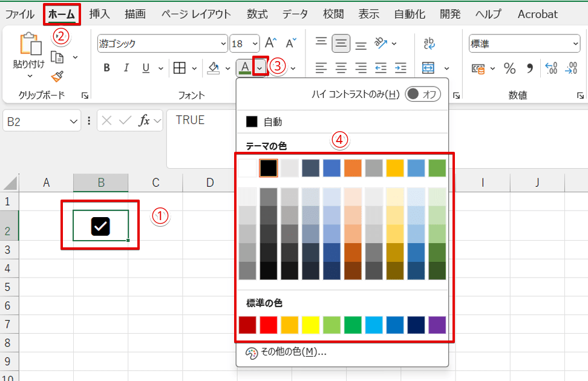Apply Bold formatting
Image resolution: width=588 pixels, height=381 pixels.
tap(107, 68)
